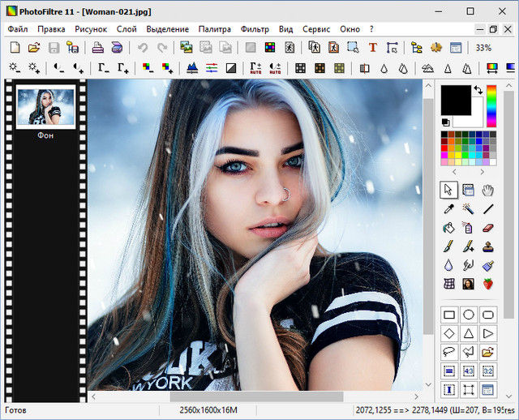Viewport: 519px width, 420px height.
Task: Open the zoom percentage box showing 33%
Action: (x=483, y=48)
